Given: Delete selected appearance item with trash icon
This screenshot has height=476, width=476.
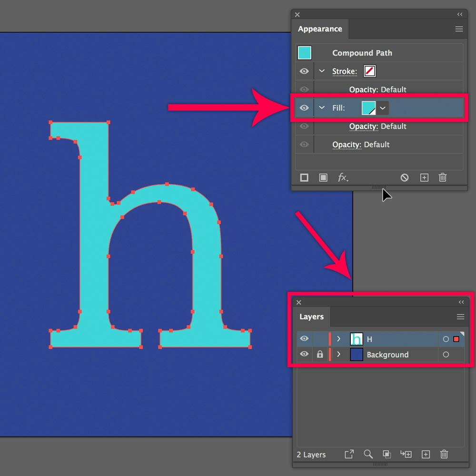Looking at the screenshot, I should [442, 178].
